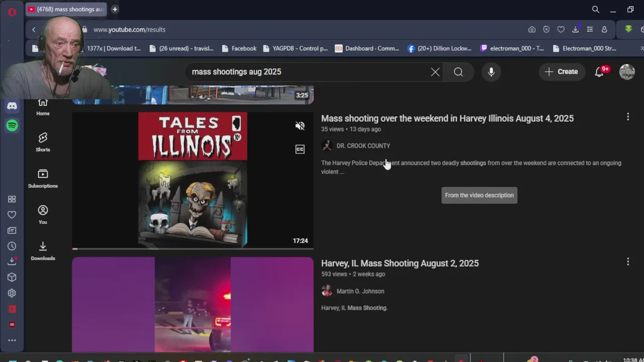Open YouTube notifications bell
This screenshot has height=362, width=644.
click(599, 72)
